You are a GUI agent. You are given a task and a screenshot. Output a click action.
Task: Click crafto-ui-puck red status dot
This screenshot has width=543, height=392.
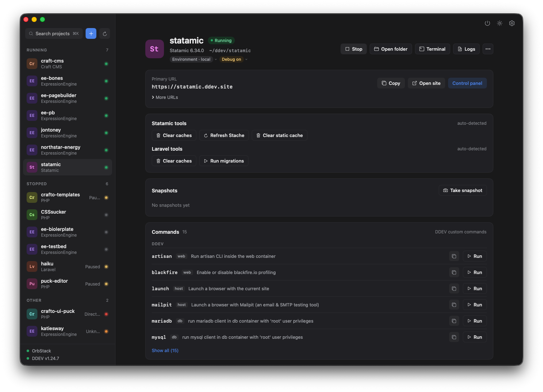(x=106, y=314)
